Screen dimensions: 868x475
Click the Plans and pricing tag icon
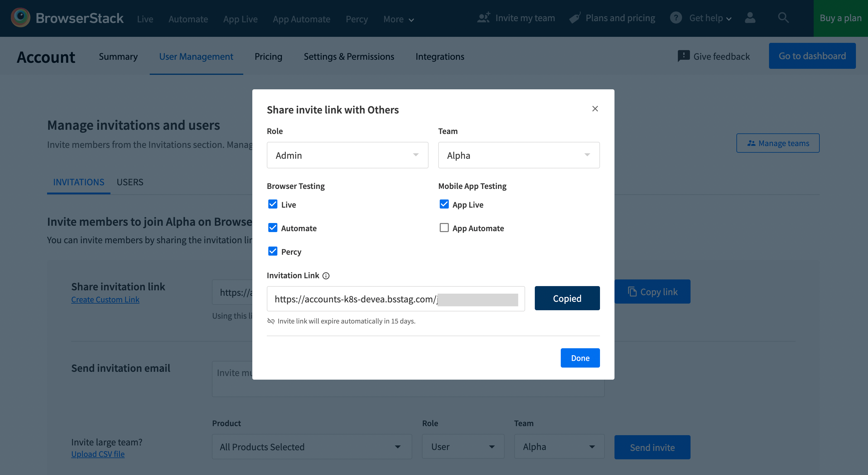pyautogui.click(x=575, y=18)
